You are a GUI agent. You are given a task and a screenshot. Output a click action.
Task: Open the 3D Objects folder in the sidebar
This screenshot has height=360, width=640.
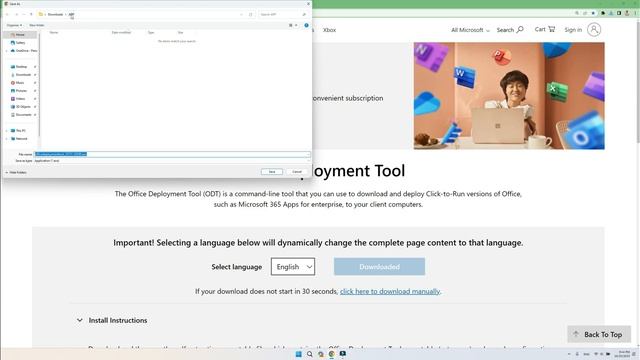[x=22, y=107]
